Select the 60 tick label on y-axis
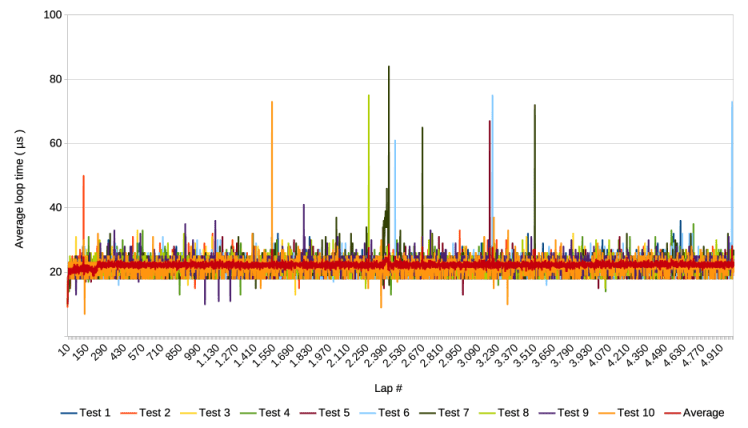748x428 pixels. pyautogui.click(x=55, y=144)
